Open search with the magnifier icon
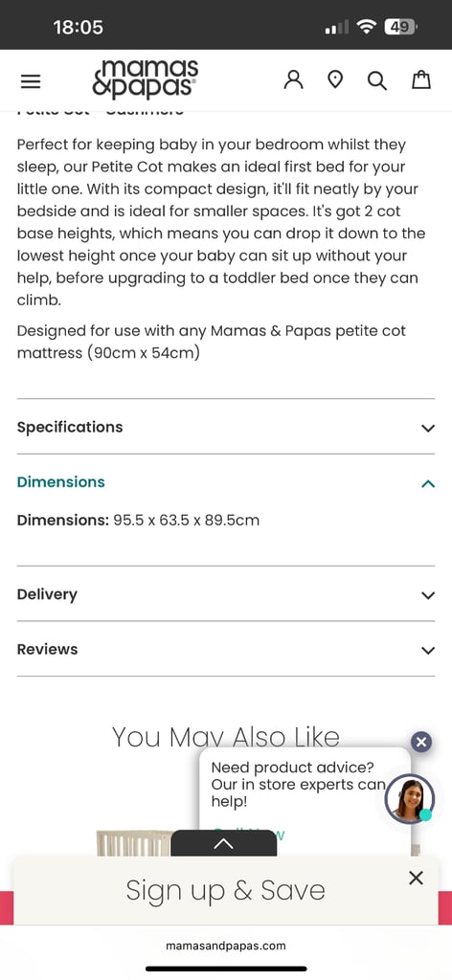452x980 pixels. coord(377,80)
